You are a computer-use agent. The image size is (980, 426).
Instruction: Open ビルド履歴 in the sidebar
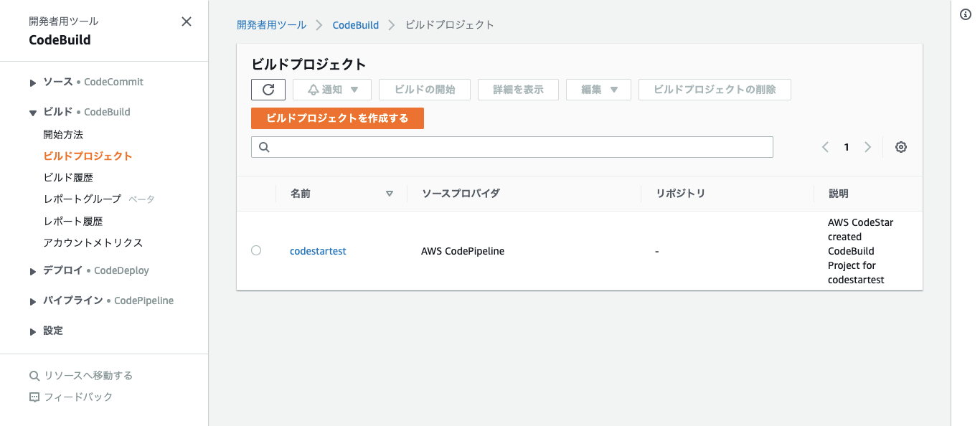pos(68,177)
